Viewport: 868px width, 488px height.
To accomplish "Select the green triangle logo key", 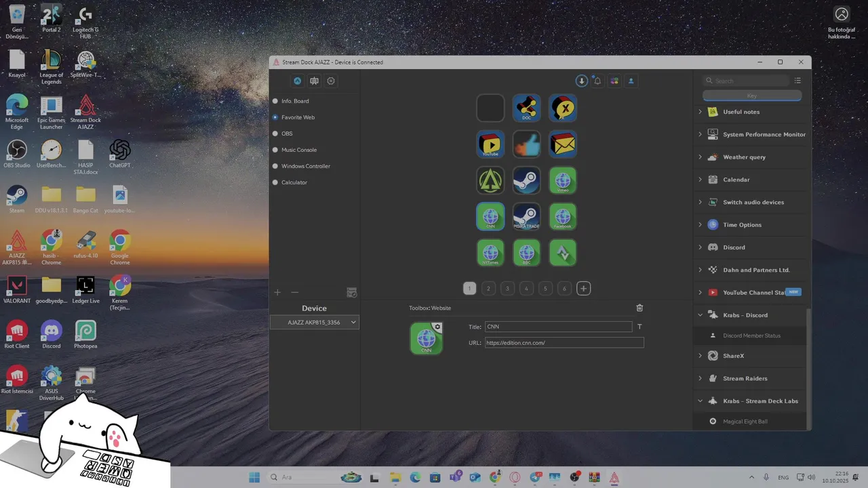I will click(490, 180).
